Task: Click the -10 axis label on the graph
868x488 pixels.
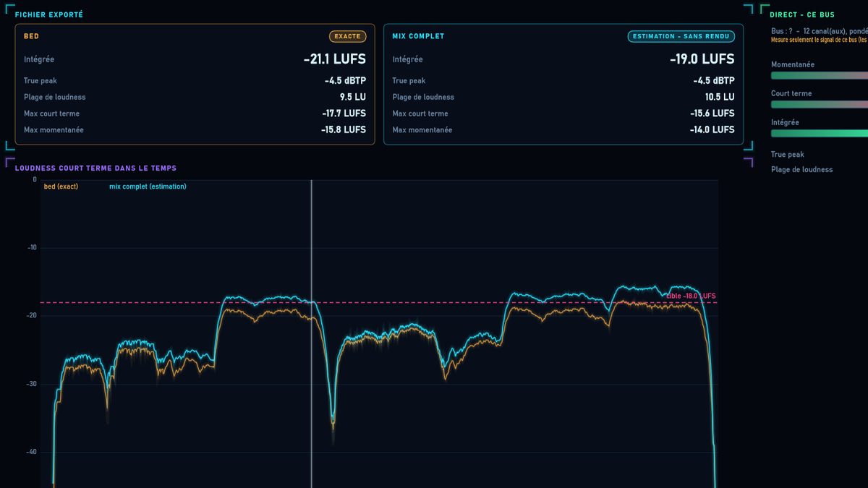Action: point(31,248)
